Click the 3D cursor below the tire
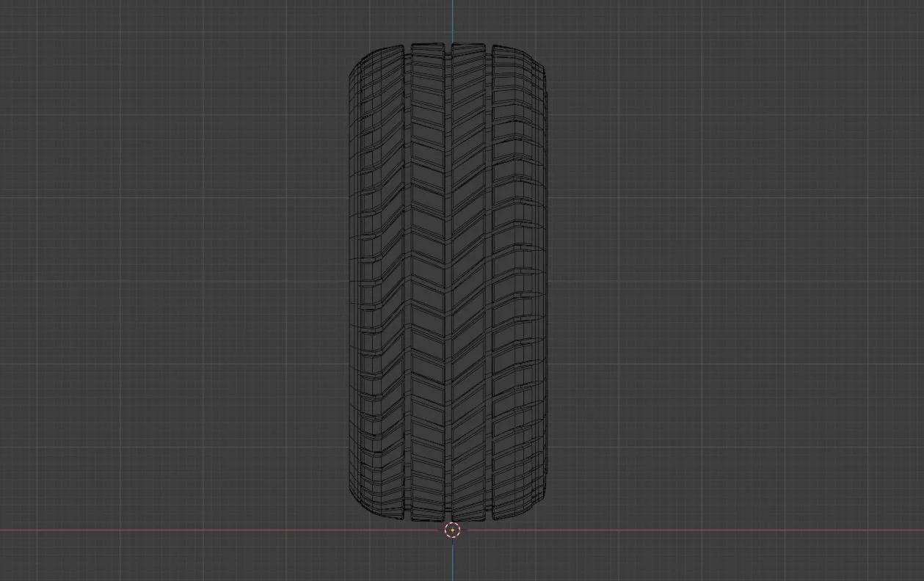The image size is (924, 581). coord(453,530)
